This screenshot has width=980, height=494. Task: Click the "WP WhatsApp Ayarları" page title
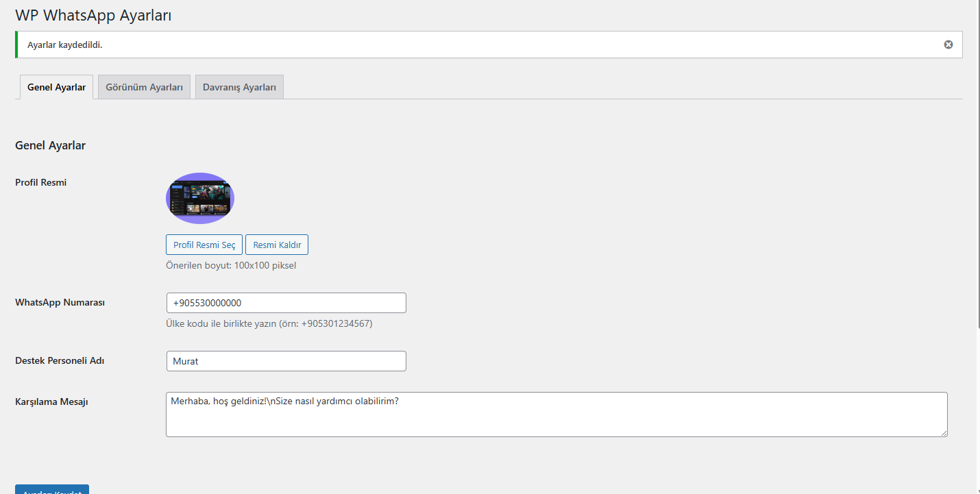click(x=93, y=15)
